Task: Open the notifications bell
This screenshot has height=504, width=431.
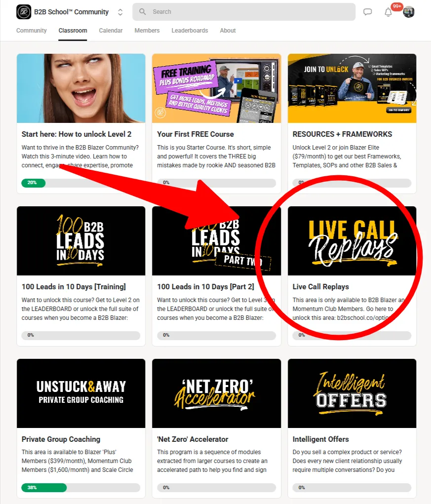Action: [388, 12]
